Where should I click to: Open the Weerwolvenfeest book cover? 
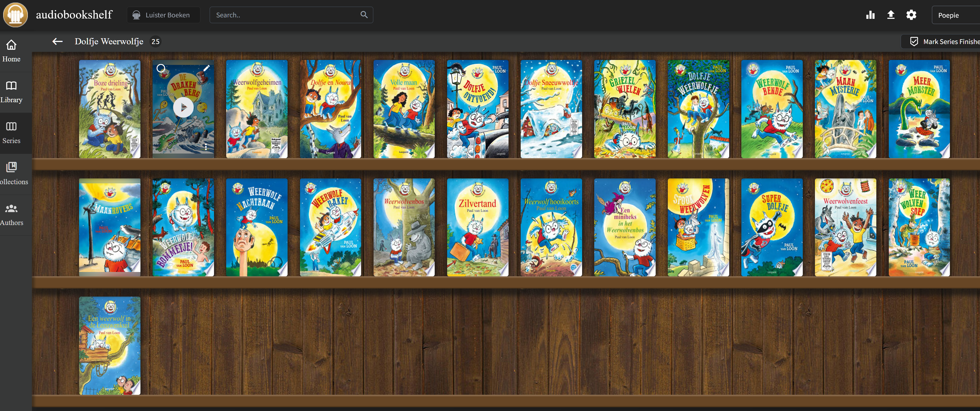point(846,227)
